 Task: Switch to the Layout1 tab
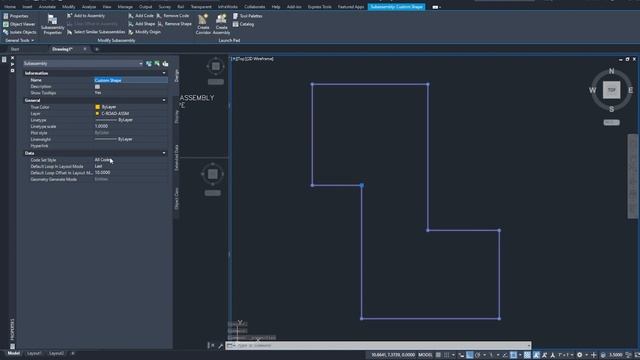coord(34,353)
